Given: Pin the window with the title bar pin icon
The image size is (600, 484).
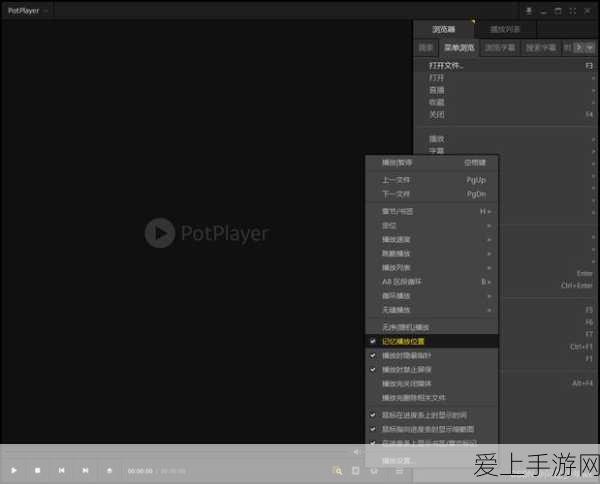Looking at the screenshot, I should coord(528,11).
